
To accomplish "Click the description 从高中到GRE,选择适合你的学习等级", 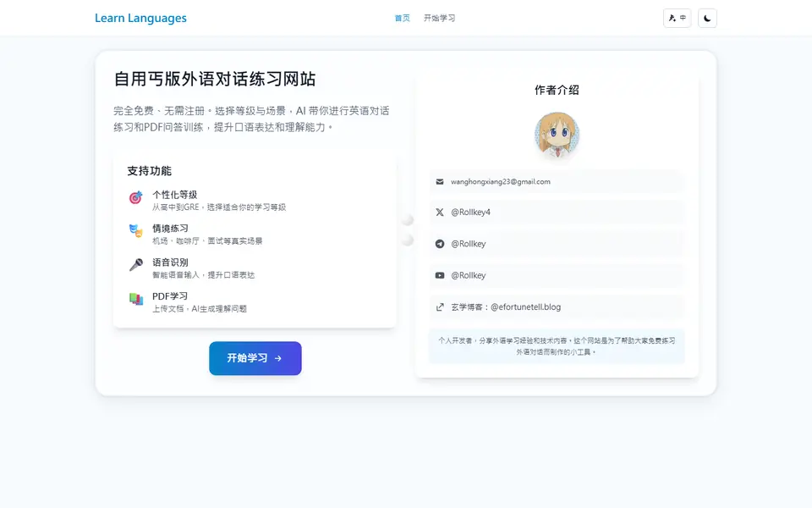I will point(219,207).
